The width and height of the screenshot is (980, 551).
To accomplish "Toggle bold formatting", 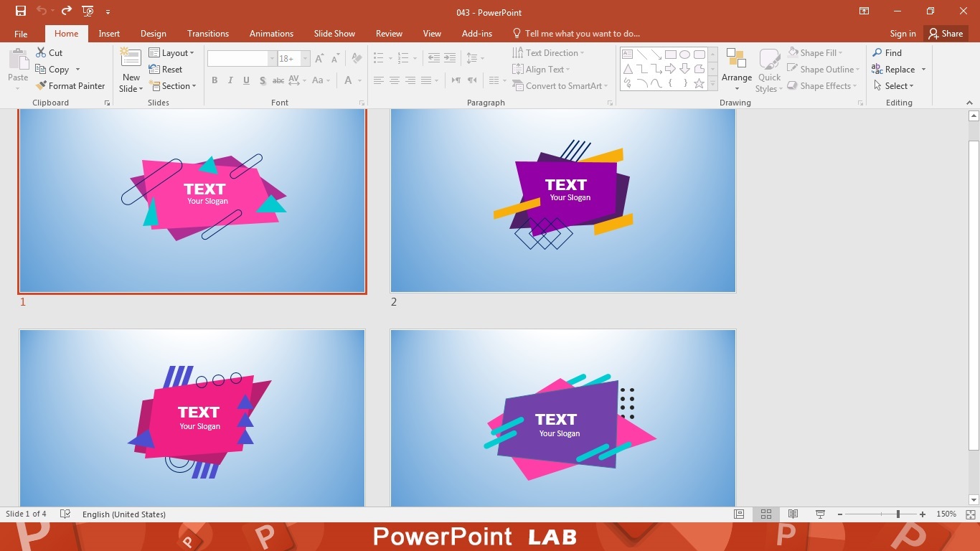I will (215, 80).
